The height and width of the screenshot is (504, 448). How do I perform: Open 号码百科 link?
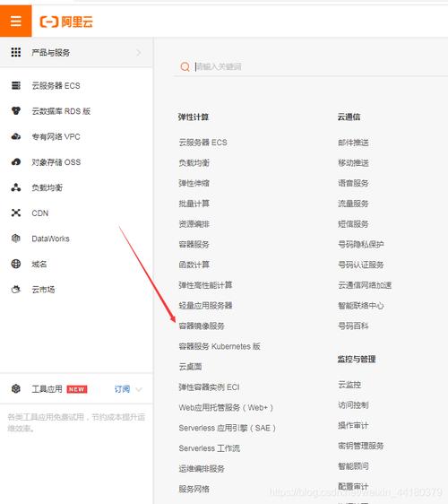pyautogui.click(x=353, y=326)
